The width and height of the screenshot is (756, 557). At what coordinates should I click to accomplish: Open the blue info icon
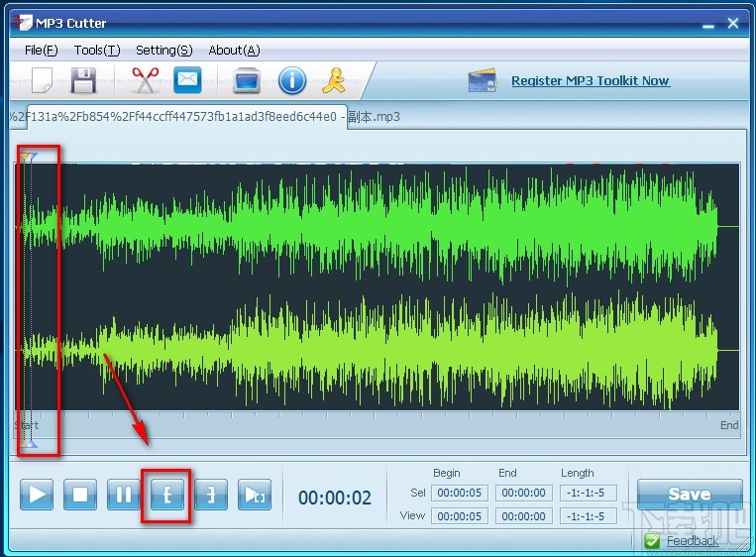click(x=291, y=80)
